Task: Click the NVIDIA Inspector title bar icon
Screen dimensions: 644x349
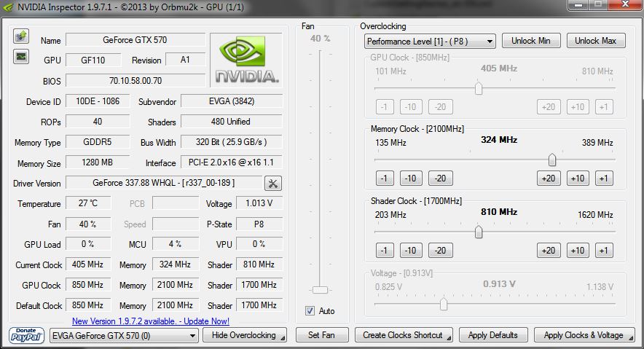Action: pyautogui.click(x=8, y=7)
